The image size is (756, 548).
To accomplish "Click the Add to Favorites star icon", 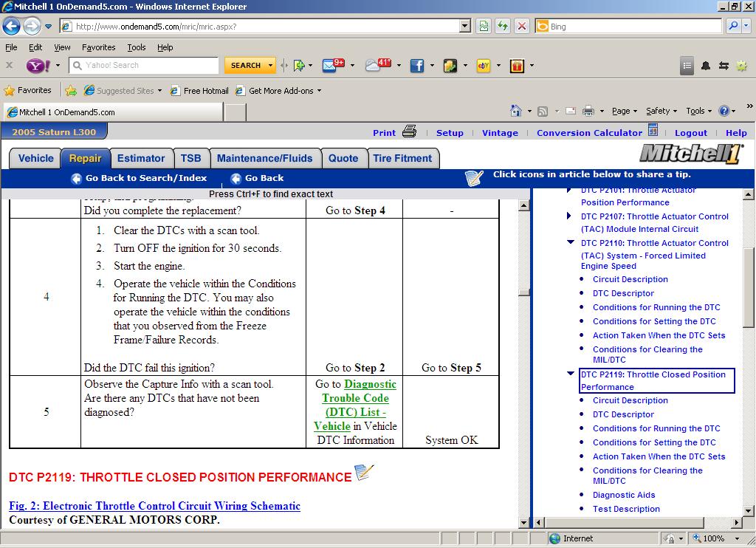I will tap(71, 90).
